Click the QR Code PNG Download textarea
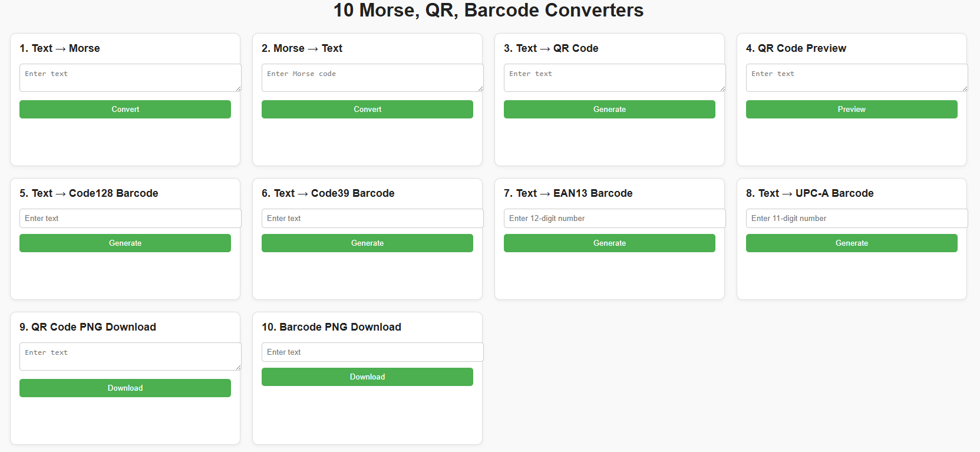Image resolution: width=980 pixels, height=452 pixels. point(130,357)
